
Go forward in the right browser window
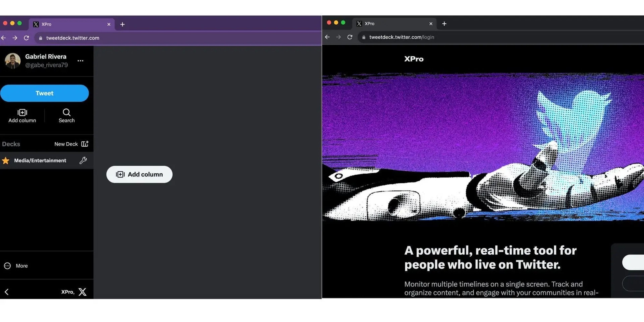(338, 37)
